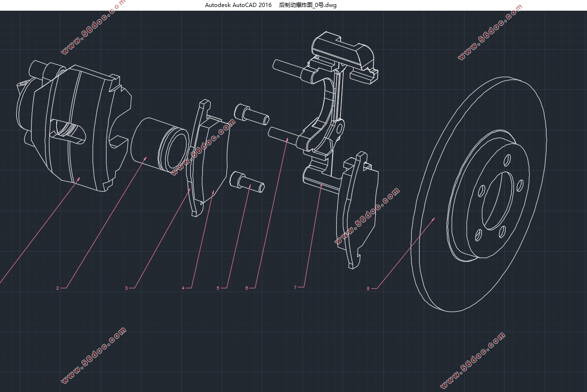Click the part number 8 label
The width and height of the screenshot is (587, 392).
tap(368, 289)
